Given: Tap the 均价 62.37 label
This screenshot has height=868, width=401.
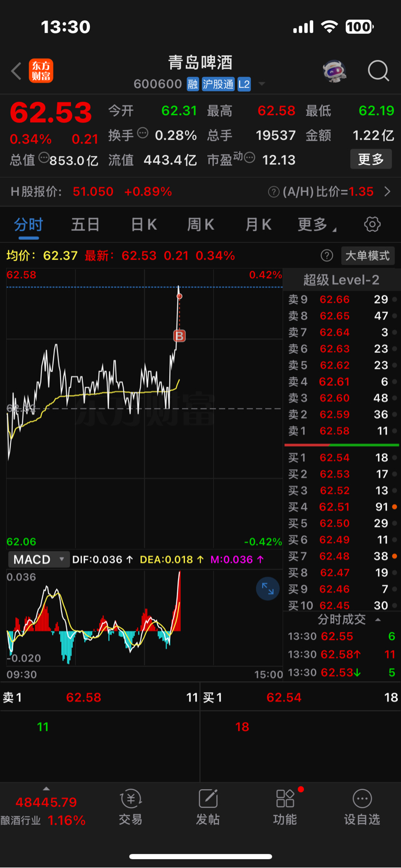Looking at the screenshot, I should (x=42, y=256).
